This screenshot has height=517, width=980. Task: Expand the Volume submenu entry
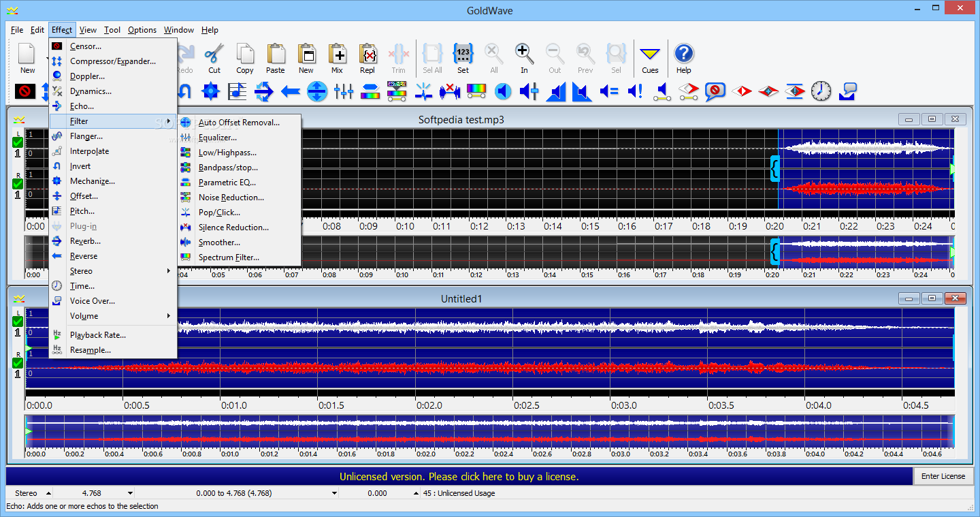pos(112,316)
